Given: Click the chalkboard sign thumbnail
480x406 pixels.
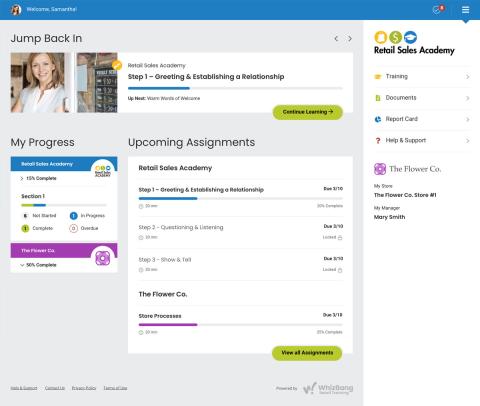Looking at the screenshot, I should 97,83.
